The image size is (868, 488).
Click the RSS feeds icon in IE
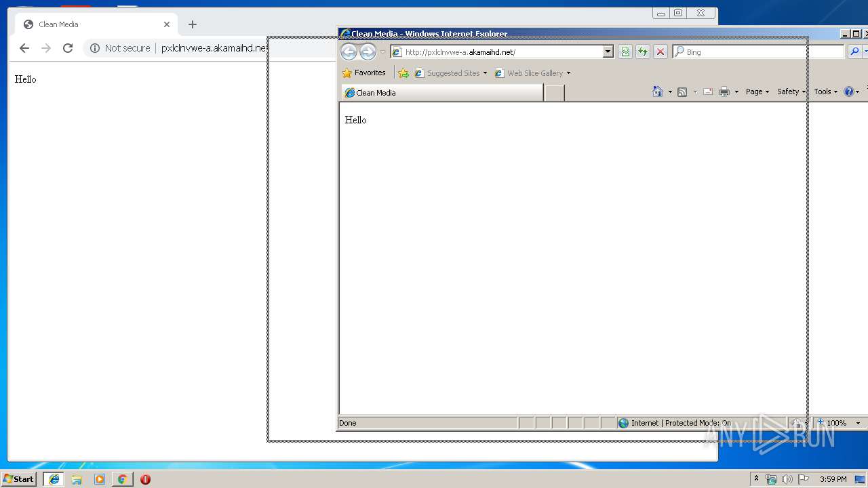coord(682,92)
